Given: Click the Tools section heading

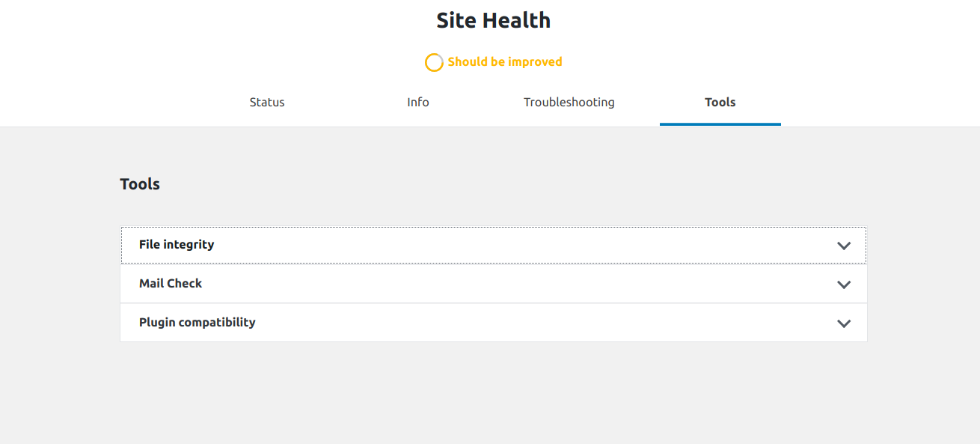Looking at the screenshot, I should (x=140, y=184).
